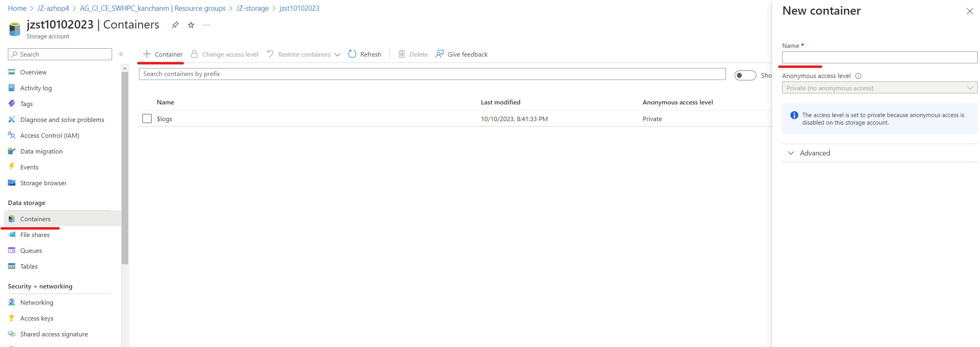Expand the Advanced section
Image resolution: width=980 pixels, height=347 pixels.
pos(879,153)
